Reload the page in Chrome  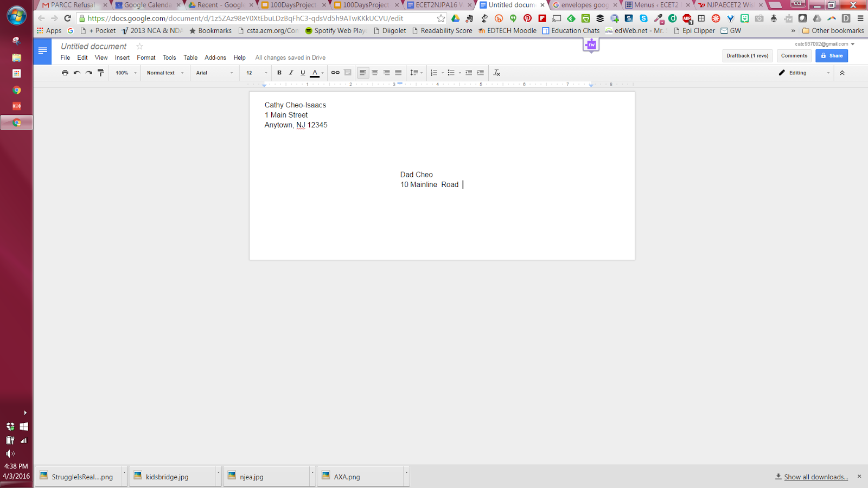pyautogui.click(x=68, y=18)
